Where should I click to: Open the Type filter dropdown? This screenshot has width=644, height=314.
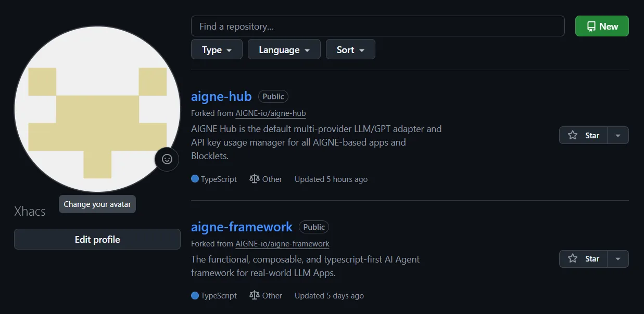point(217,49)
